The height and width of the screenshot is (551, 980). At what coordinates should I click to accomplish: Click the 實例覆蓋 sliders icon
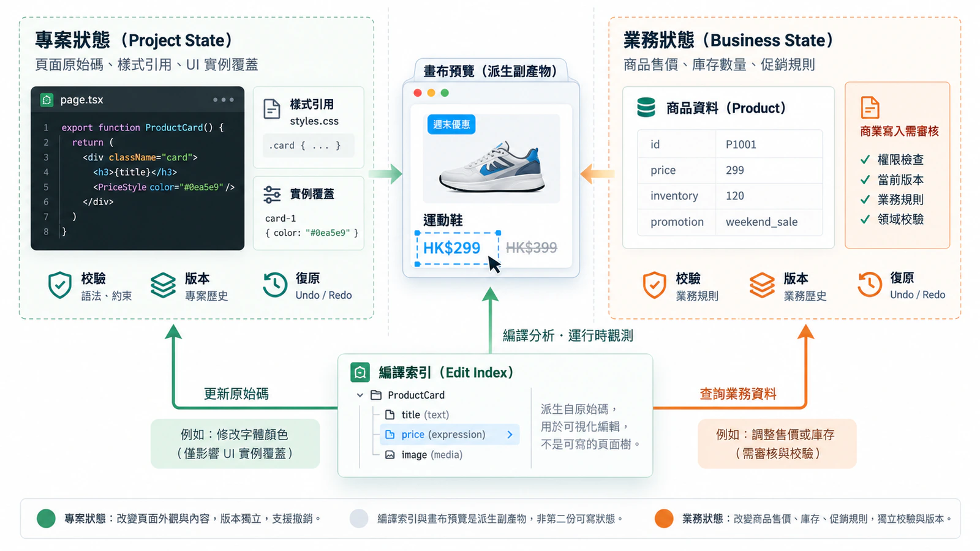272,195
